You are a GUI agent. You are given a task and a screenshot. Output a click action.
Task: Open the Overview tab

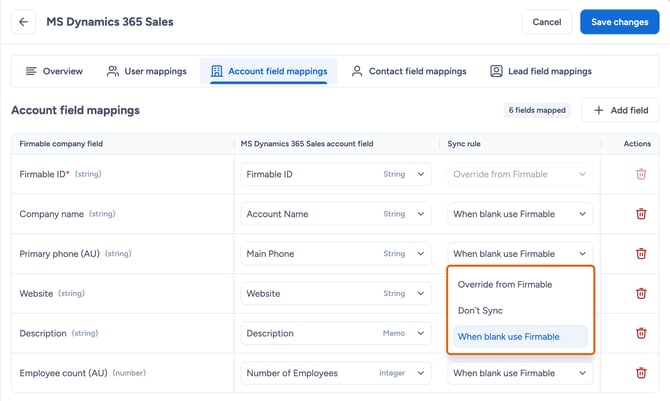point(54,71)
